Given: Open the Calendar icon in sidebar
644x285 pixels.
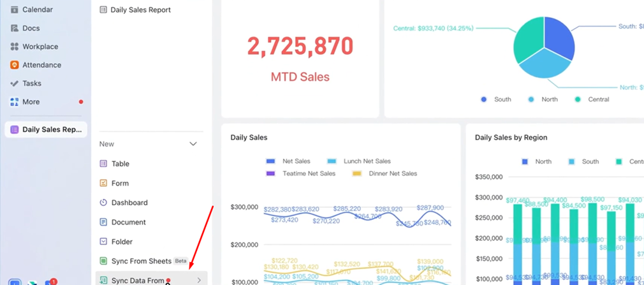Looking at the screenshot, I should [x=15, y=10].
